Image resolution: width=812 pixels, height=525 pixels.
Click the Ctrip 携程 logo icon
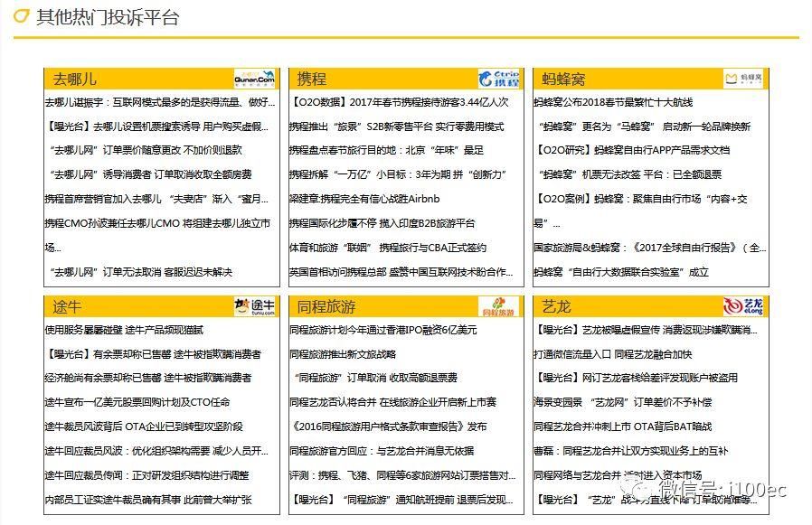499,79
